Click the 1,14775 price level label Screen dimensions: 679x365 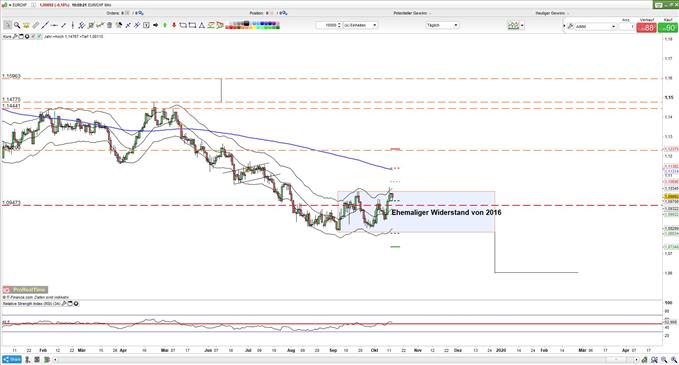(11, 100)
